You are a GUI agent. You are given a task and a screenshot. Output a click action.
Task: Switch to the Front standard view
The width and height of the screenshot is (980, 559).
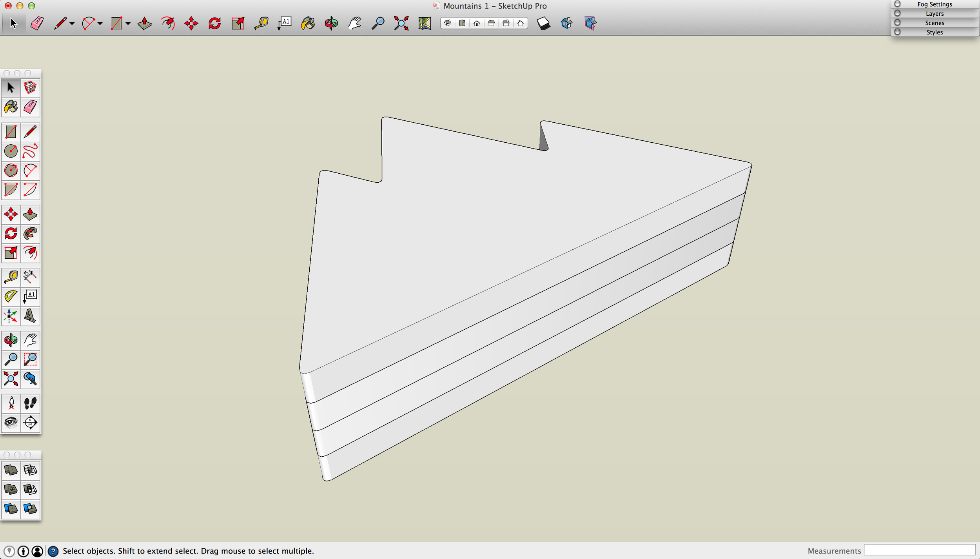point(477,23)
